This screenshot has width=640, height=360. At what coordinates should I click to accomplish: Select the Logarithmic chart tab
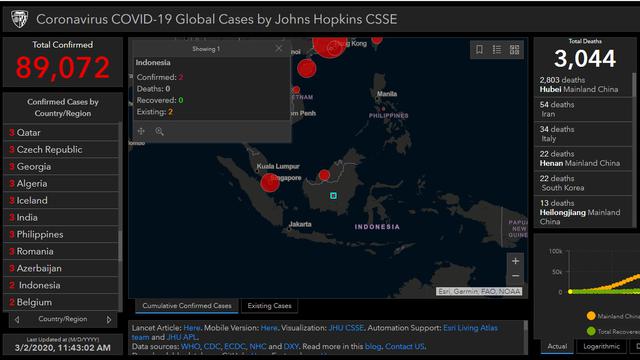601,346
